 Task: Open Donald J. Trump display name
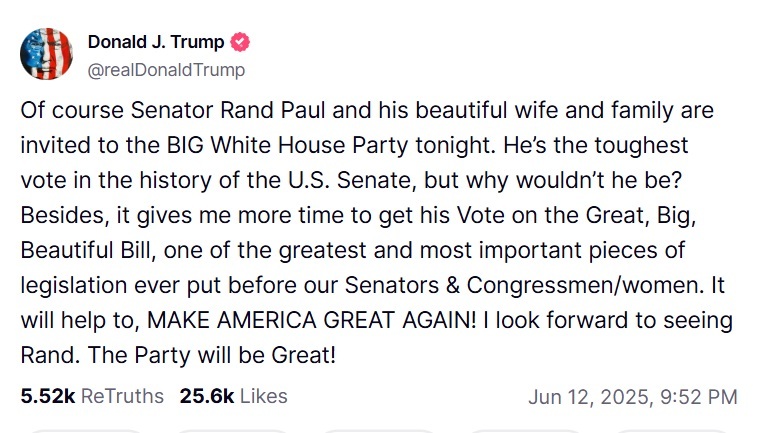coord(156,42)
